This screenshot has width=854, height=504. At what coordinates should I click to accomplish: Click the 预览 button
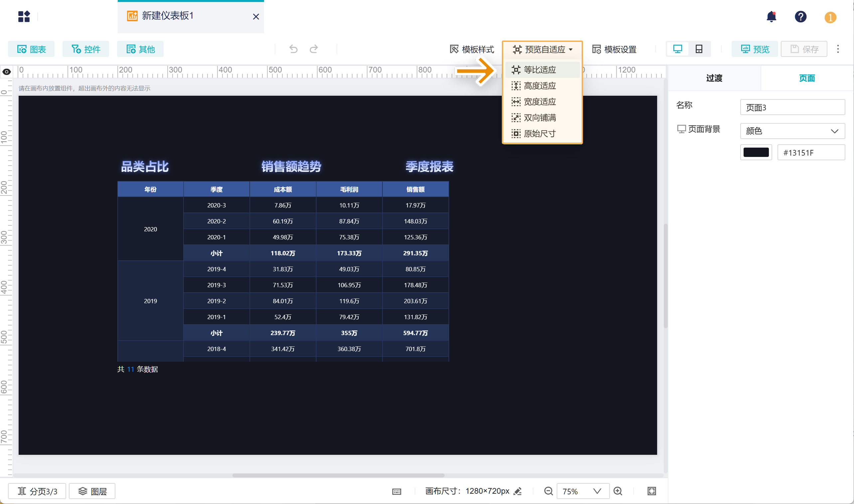(x=755, y=49)
